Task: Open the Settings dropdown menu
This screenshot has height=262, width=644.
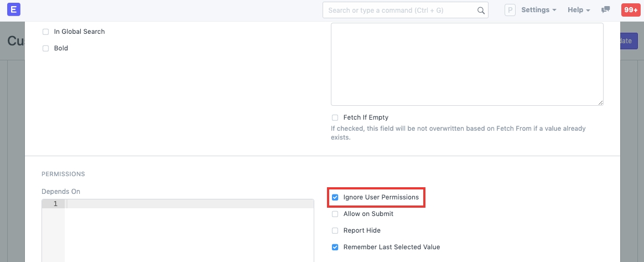Action: [x=538, y=10]
